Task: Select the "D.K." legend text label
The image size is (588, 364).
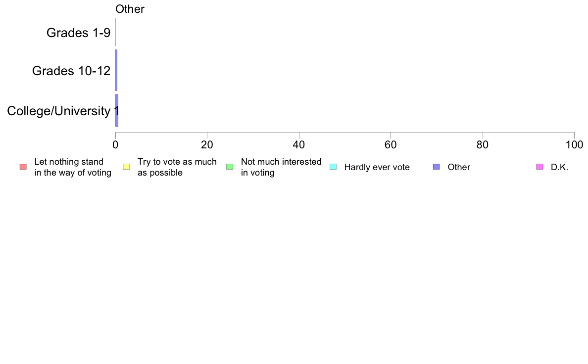Action: pyautogui.click(x=559, y=167)
